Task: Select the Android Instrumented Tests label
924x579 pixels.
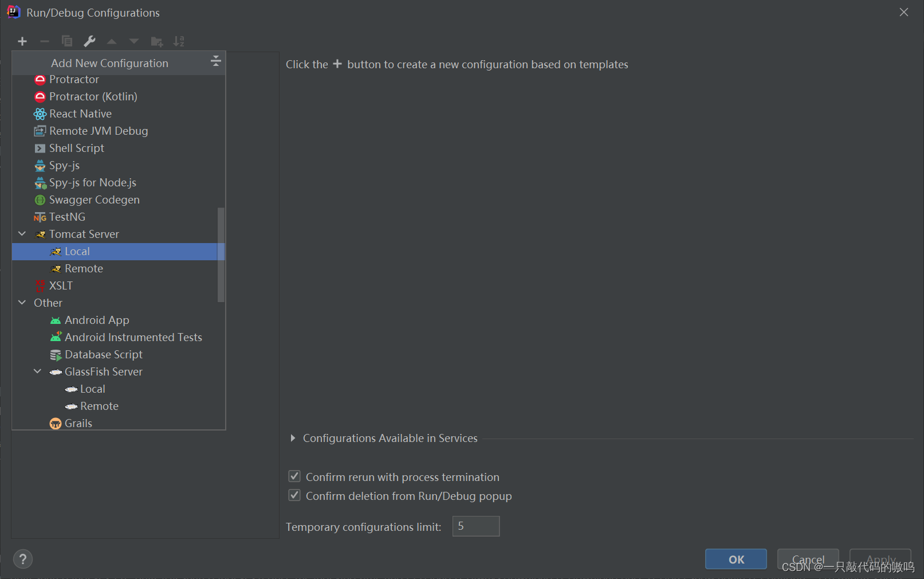Action: pyautogui.click(x=133, y=338)
